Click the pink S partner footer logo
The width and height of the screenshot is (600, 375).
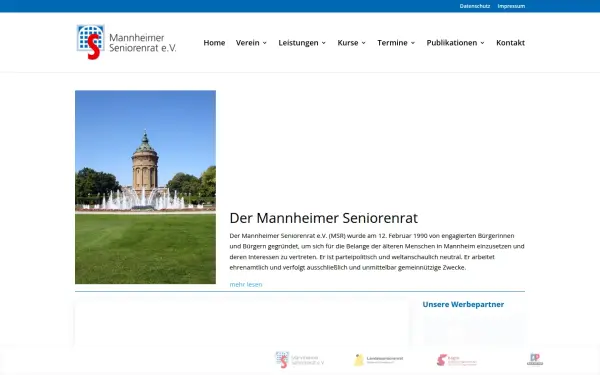[x=457, y=360]
